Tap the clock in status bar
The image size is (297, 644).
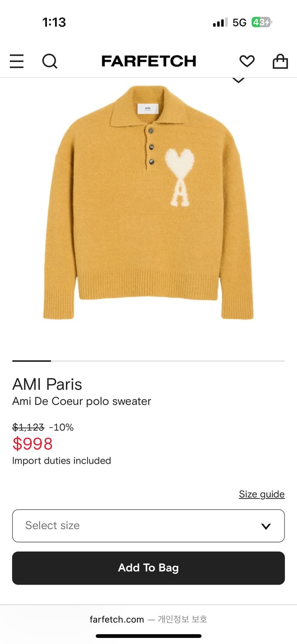point(54,22)
